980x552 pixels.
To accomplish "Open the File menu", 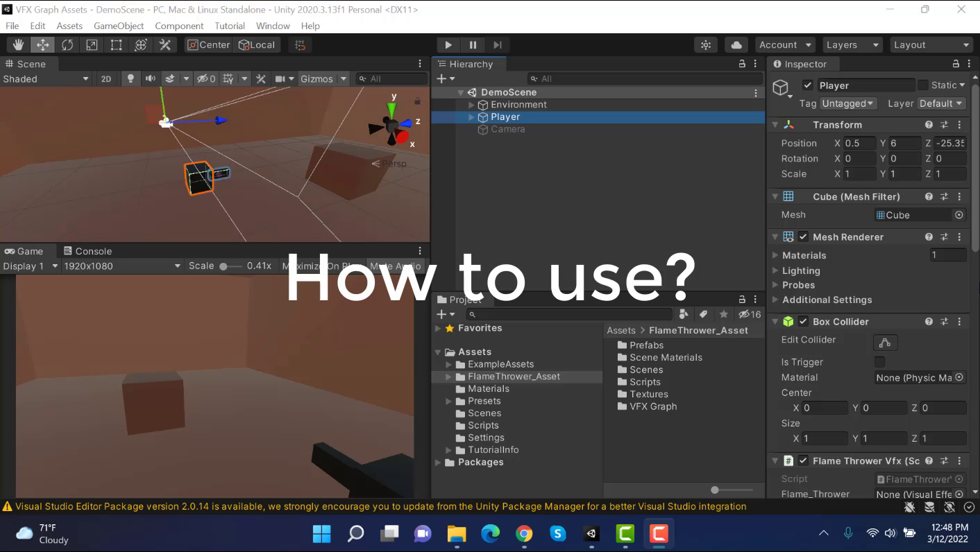I will [x=12, y=26].
